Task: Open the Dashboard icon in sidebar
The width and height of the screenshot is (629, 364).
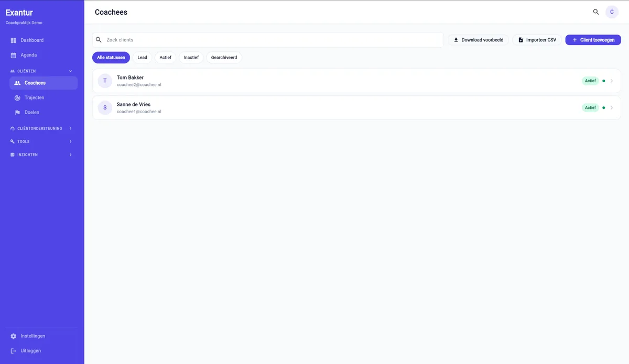Action: [14, 40]
